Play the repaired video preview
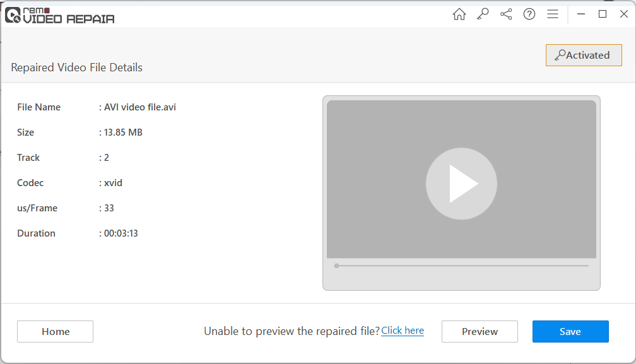 (461, 184)
